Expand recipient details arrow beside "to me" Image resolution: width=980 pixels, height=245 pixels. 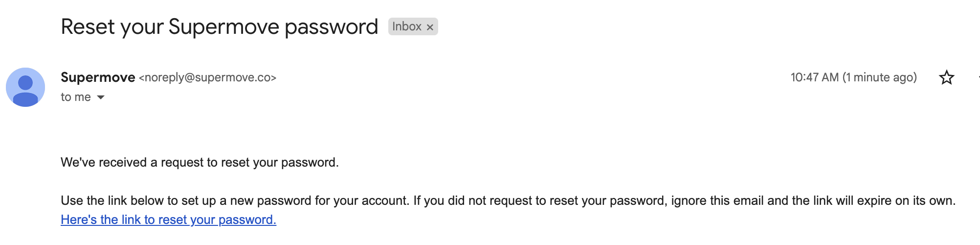click(101, 98)
